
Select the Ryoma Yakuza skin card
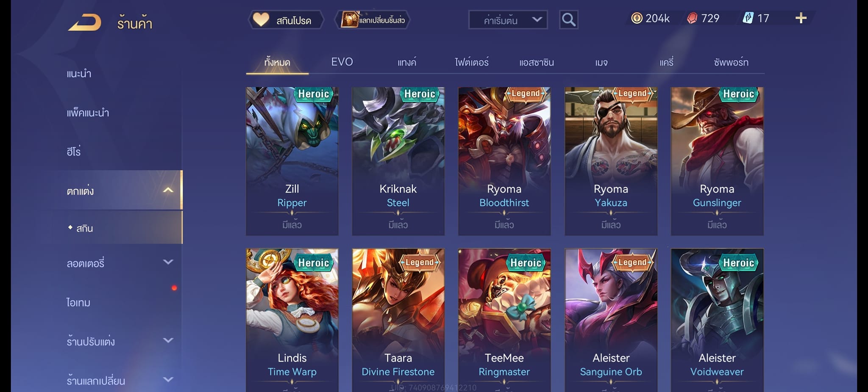pos(611,161)
